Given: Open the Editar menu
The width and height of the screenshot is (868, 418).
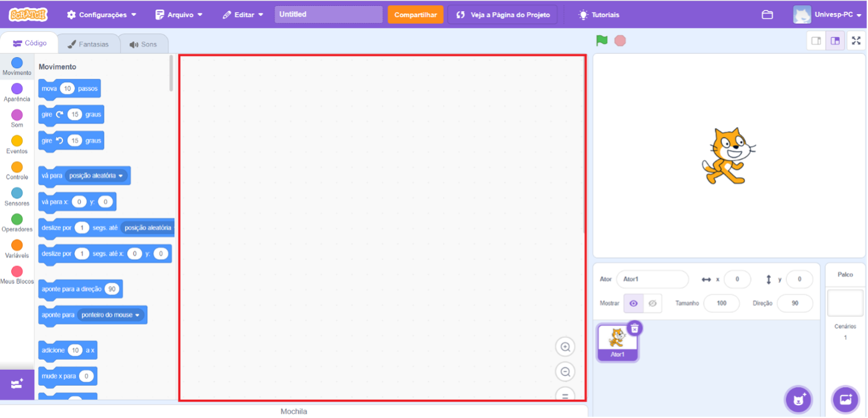Looking at the screenshot, I should [243, 15].
